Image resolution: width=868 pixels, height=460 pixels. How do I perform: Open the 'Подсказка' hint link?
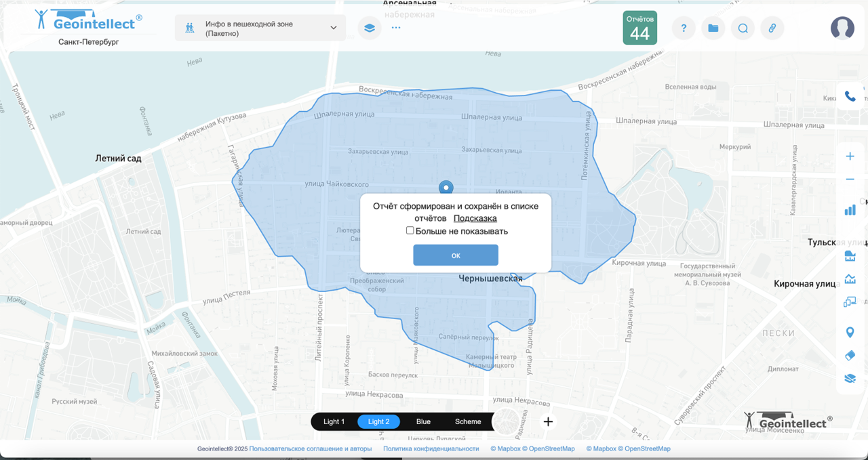pos(475,218)
